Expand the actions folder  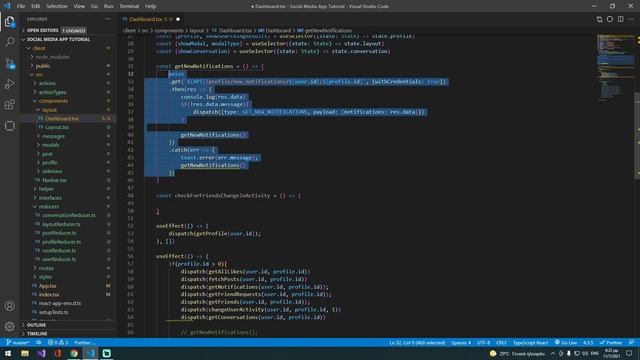pos(68,83)
